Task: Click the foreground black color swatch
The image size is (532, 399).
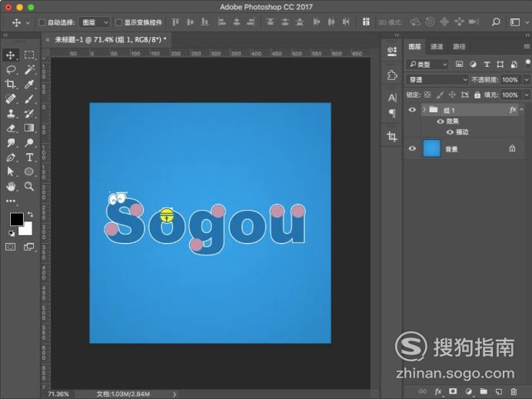Action: pyautogui.click(x=15, y=218)
